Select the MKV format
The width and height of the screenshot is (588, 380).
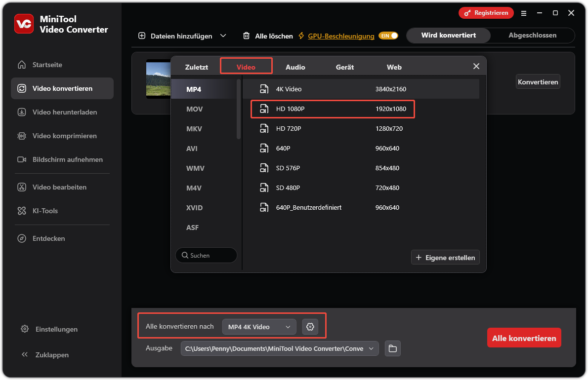point(194,129)
